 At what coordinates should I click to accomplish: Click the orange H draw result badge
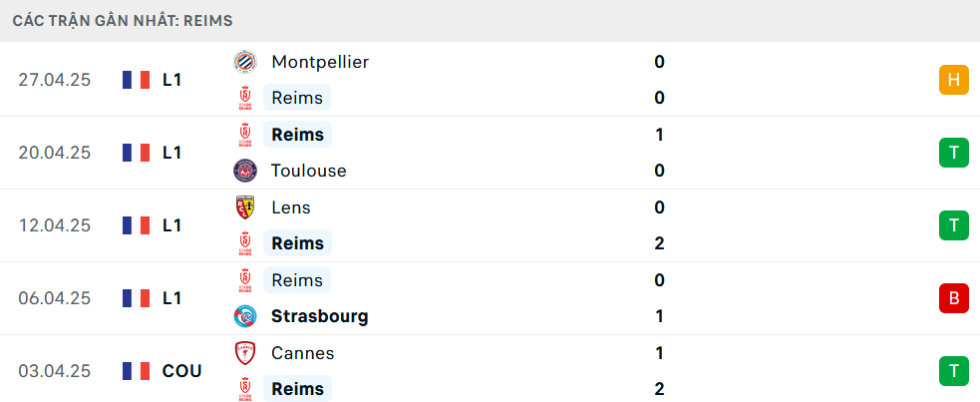click(x=954, y=80)
